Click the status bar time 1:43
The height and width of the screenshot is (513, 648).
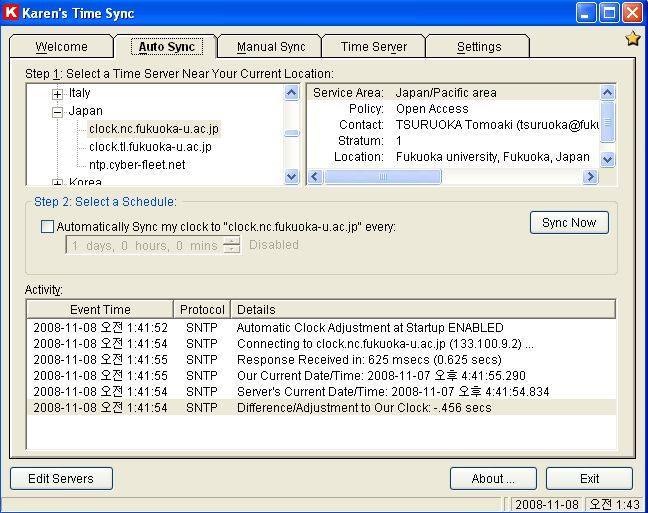click(615, 505)
